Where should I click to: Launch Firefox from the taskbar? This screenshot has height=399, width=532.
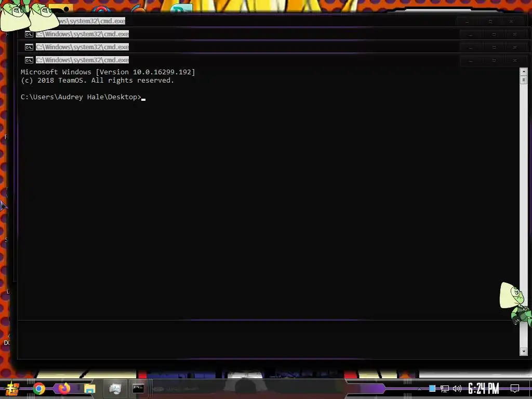(64, 388)
